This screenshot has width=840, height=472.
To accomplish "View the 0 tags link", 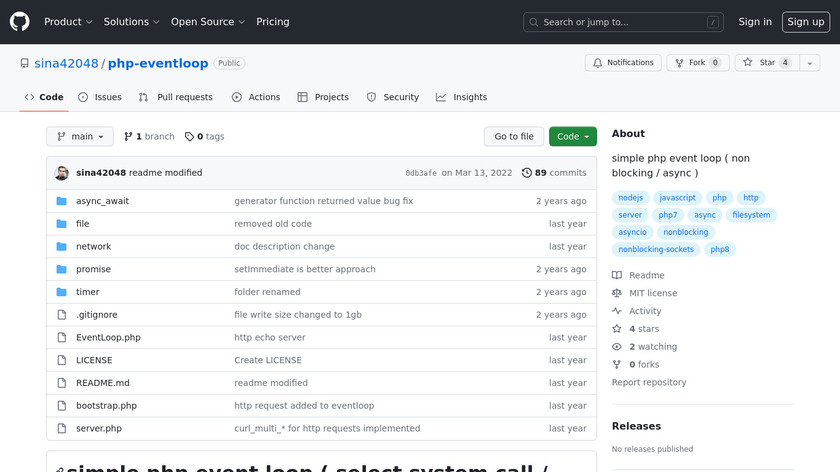I will click(x=205, y=137).
